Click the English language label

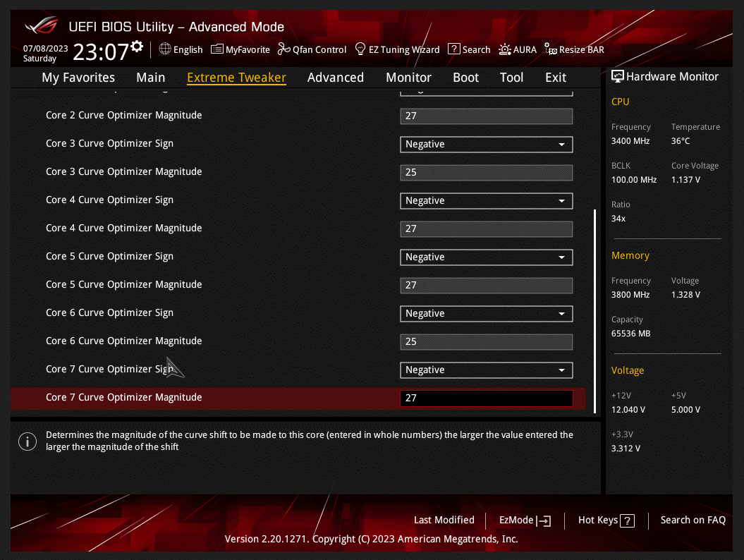tap(188, 50)
